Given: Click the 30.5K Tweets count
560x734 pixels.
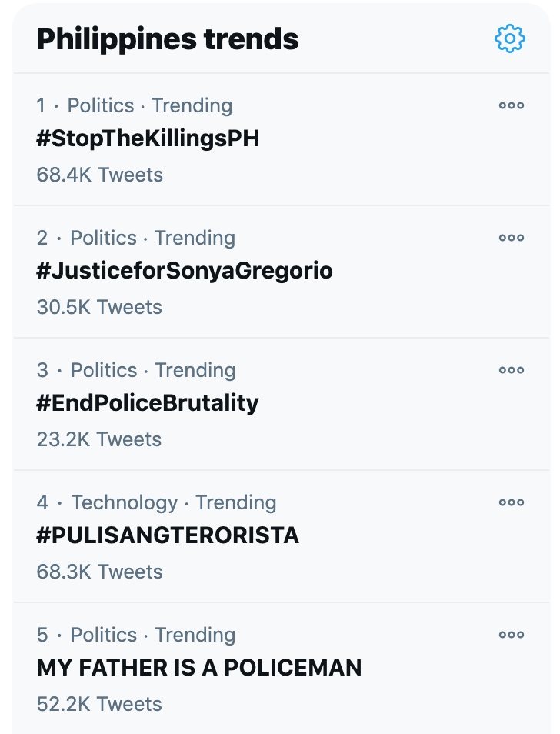Looking at the screenshot, I should 99,308.
